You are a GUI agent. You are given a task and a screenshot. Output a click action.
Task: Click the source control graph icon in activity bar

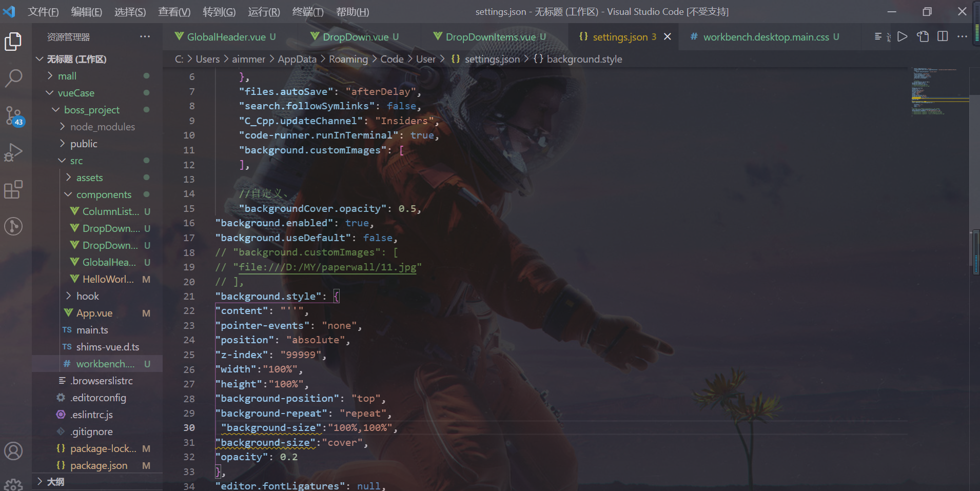[13, 226]
